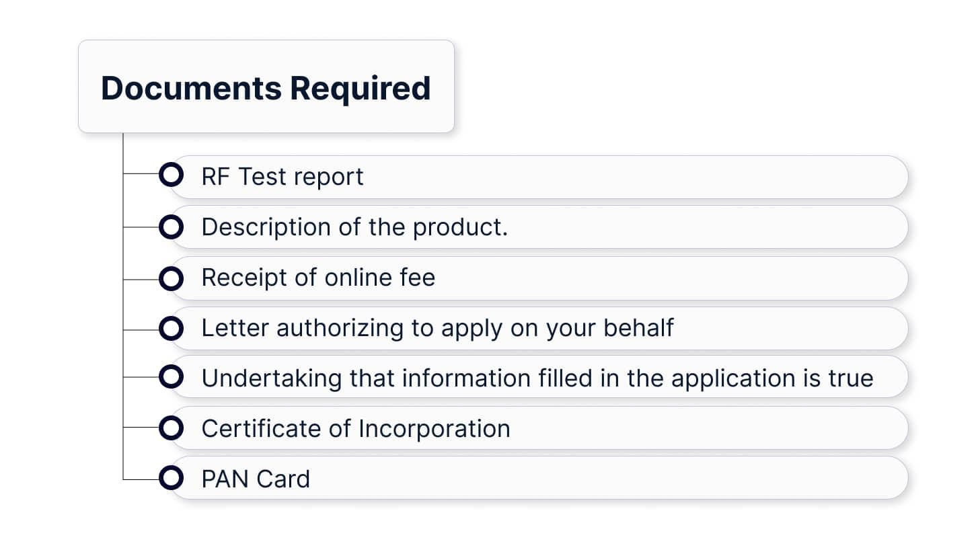This screenshot has width=980, height=560.
Task: Click the ring marker for Receipt of online fee
Action: point(171,278)
